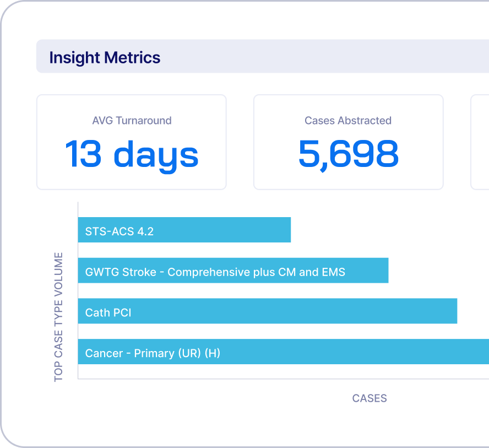Select the TOP CASE TYPE VOLUME axis label
This screenshot has width=489, height=448.
coord(57,315)
